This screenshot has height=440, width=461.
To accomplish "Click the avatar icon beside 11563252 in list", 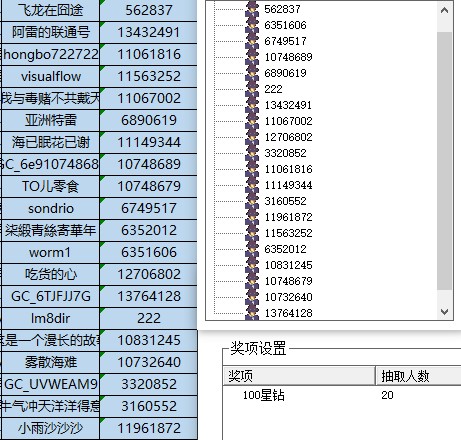I will 252,233.
